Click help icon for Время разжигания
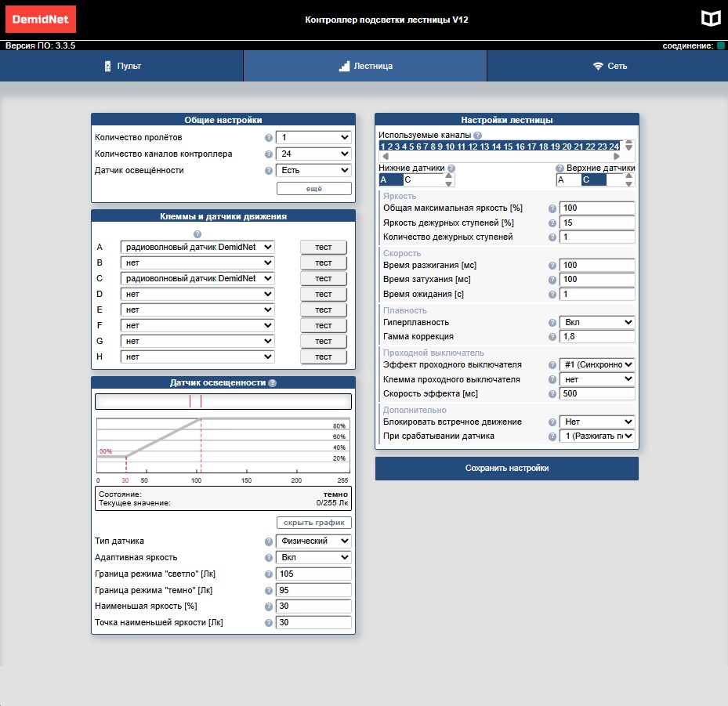Image resolution: width=728 pixels, height=706 pixels. tap(552, 266)
